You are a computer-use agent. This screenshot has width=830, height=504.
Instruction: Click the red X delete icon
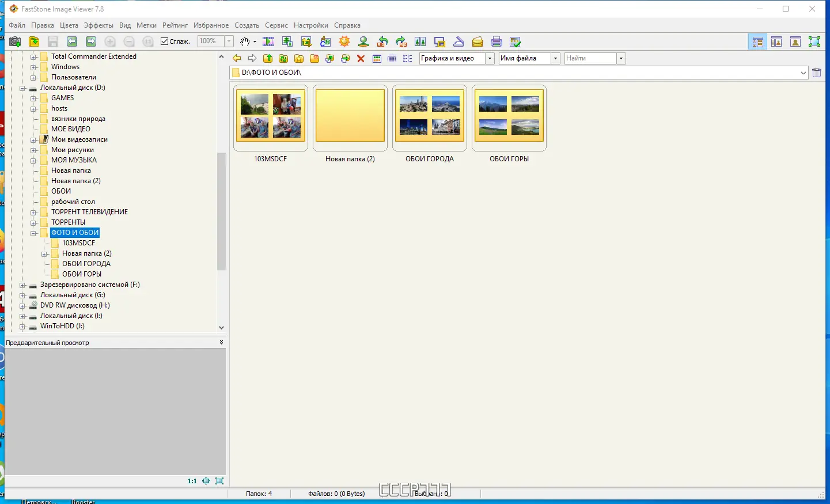(x=361, y=58)
